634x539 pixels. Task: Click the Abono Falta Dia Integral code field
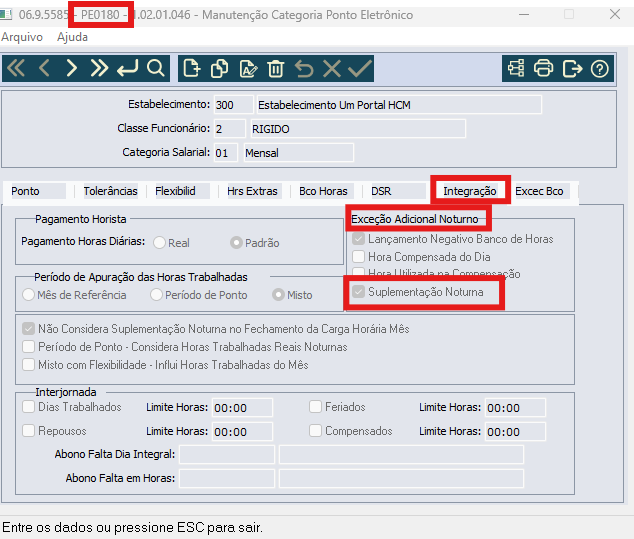pos(227,454)
